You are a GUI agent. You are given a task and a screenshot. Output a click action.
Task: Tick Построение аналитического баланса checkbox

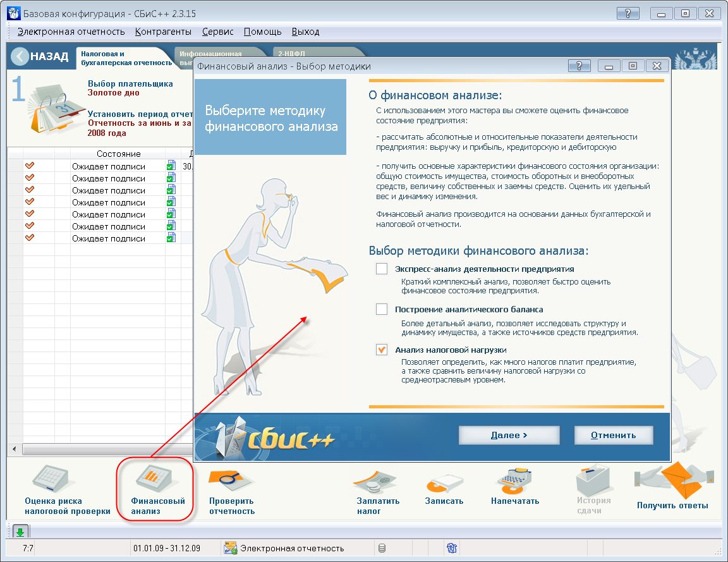click(x=382, y=309)
